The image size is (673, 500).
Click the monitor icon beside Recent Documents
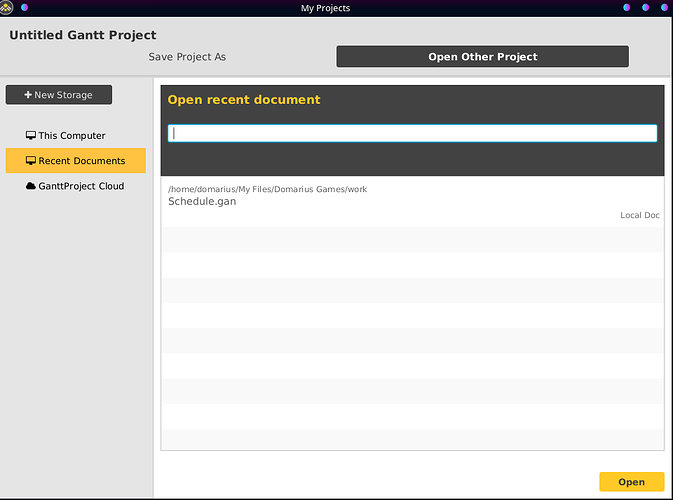tap(30, 161)
